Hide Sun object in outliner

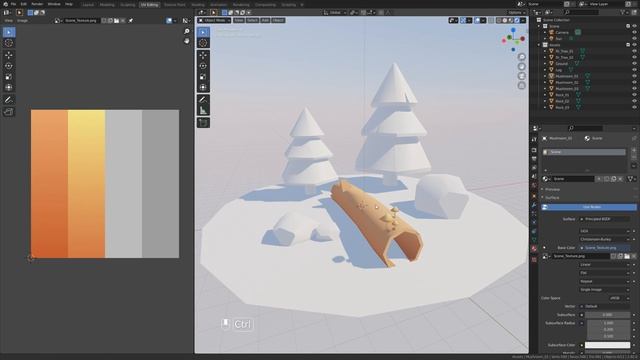coord(634,38)
